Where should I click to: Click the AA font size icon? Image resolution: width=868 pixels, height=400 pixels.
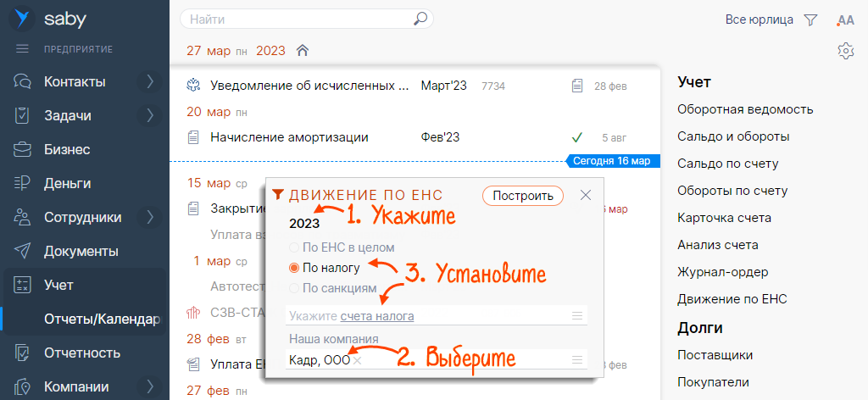(845, 20)
